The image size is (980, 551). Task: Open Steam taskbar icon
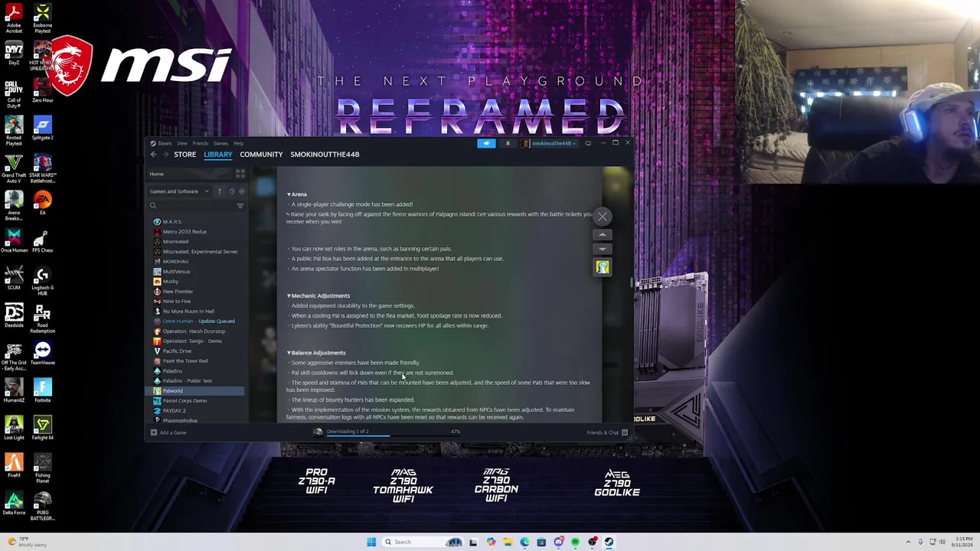(x=609, y=542)
